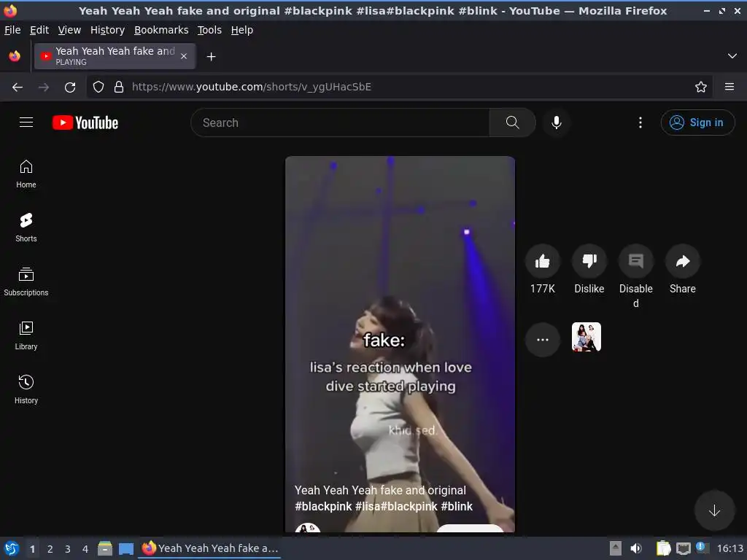Open YouTube settings three-dot menu
The width and height of the screenshot is (747, 560).
click(x=640, y=122)
